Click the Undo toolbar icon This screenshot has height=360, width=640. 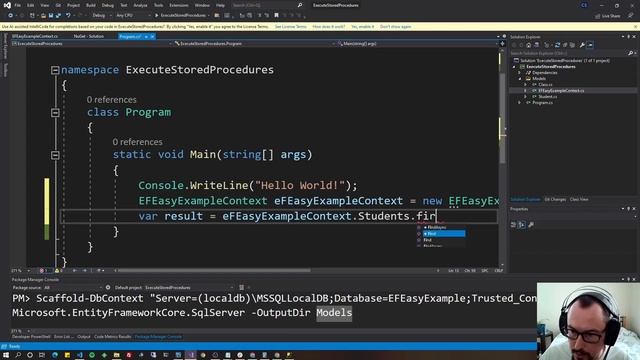[x=68, y=16]
